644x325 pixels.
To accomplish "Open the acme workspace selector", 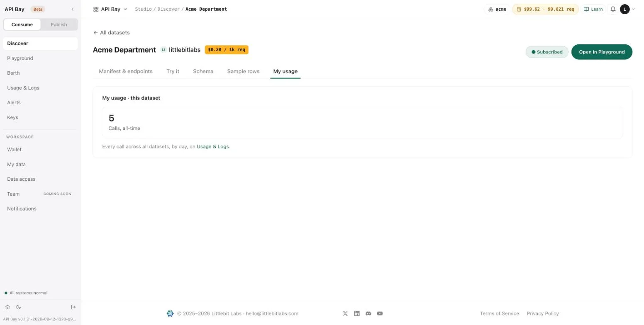I will (x=497, y=9).
